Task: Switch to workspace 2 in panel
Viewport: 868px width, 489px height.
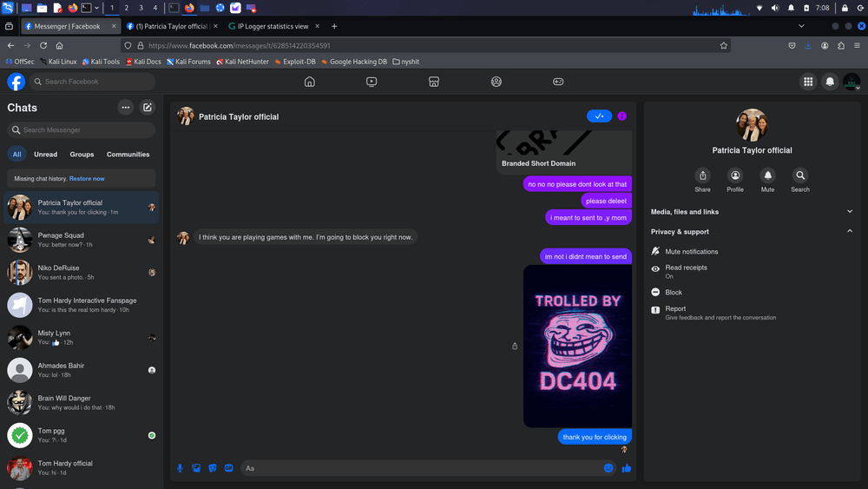Action: pos(126,8)
